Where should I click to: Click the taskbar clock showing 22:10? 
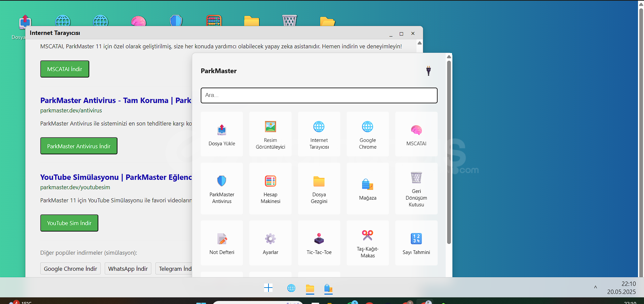(629, 284)
